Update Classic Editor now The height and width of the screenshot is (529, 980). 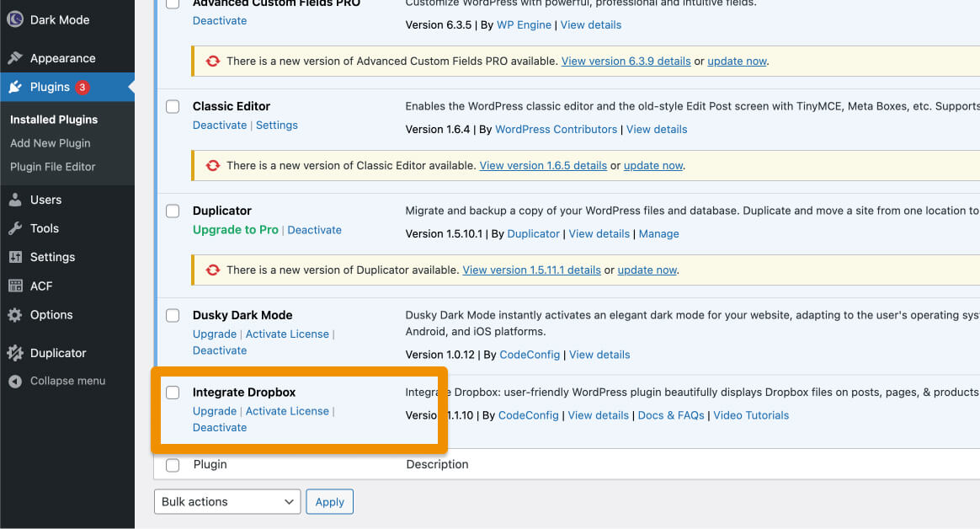click(x=653, y=166)
